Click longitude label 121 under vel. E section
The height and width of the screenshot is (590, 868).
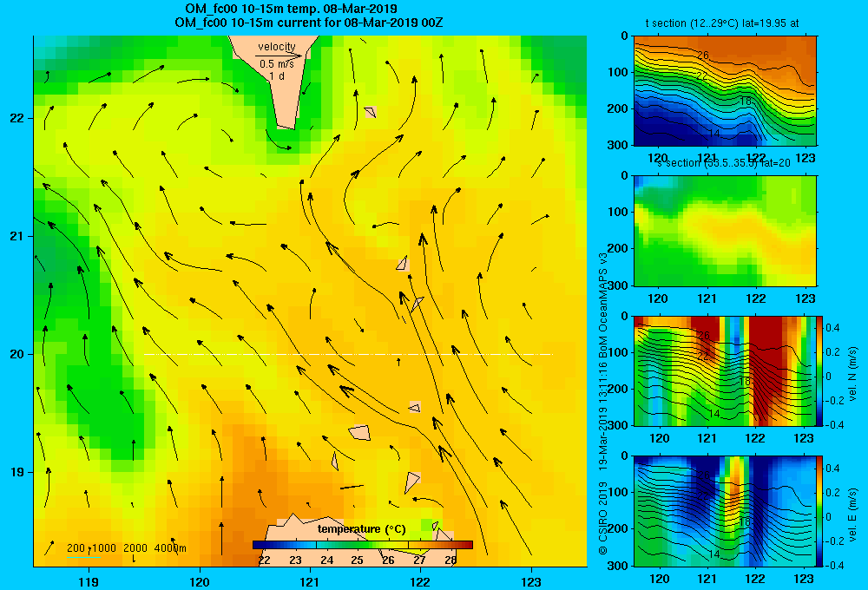(707, 579)
